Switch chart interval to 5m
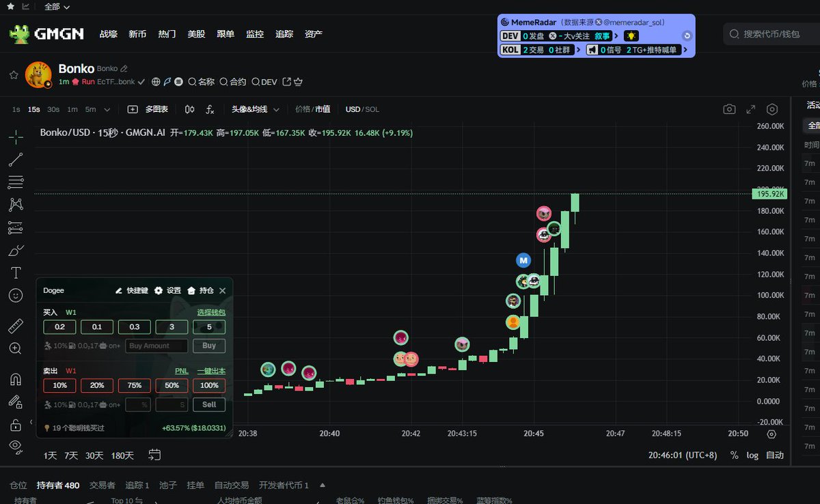Image resolution: width=820 pixels, height=504 pixels. pos(90,109)
